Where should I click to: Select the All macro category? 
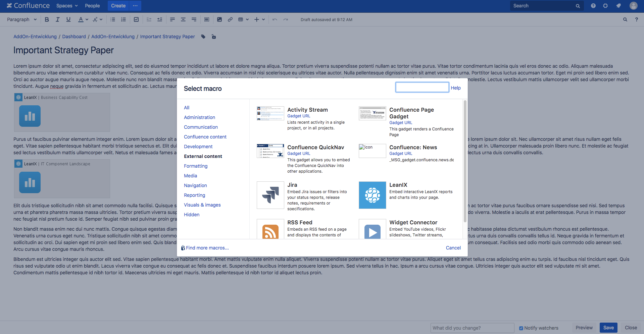[187, 108]
